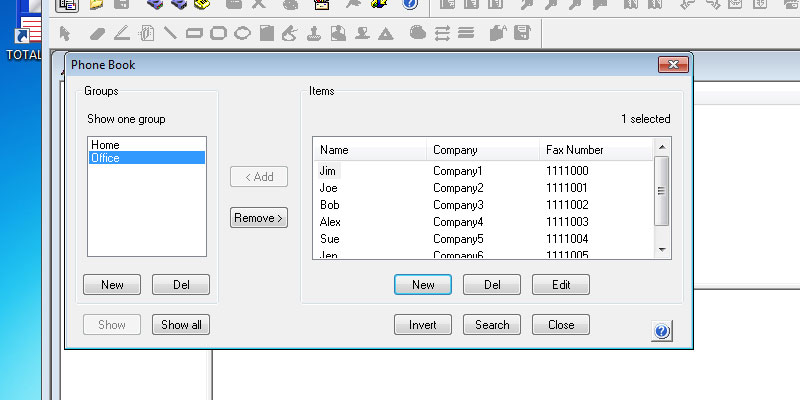Open Search in the Phone Book
800x400 pixels.
pyautogui.click(x=492, y=325)
